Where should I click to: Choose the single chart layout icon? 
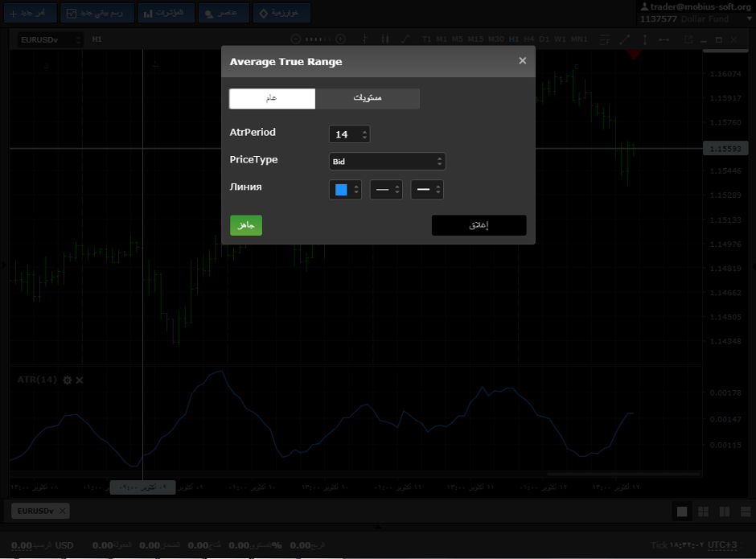point(682,512)
